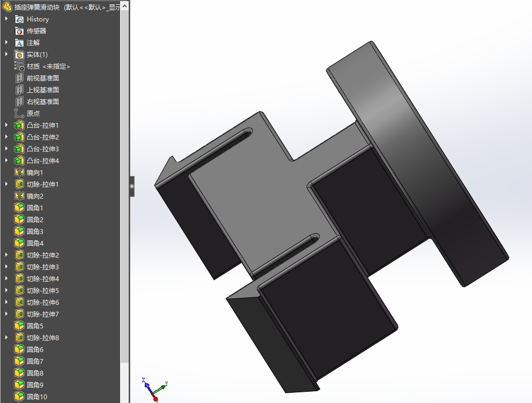Click the XYZ orientation triad
Screen dimensions: 532x403
point(154,390)
